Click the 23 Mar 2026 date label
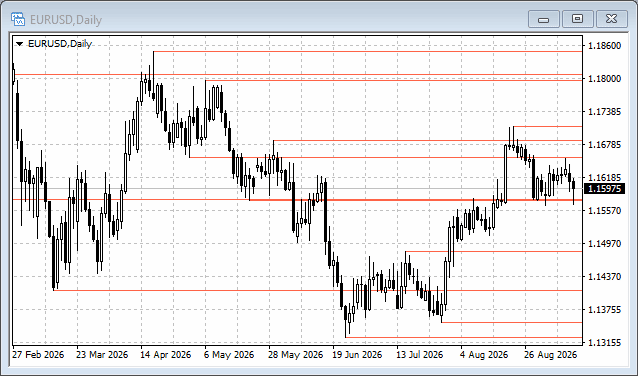Image resolution: width=638 pixels, height=376 pixels. point(102,355)
